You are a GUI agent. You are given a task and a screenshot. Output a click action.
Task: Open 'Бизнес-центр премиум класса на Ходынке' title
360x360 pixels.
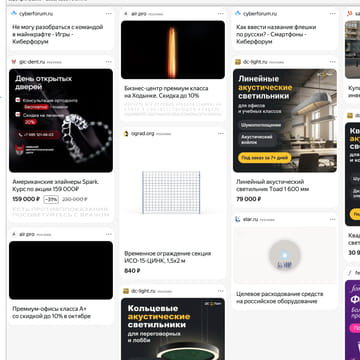tap(166, 92)
